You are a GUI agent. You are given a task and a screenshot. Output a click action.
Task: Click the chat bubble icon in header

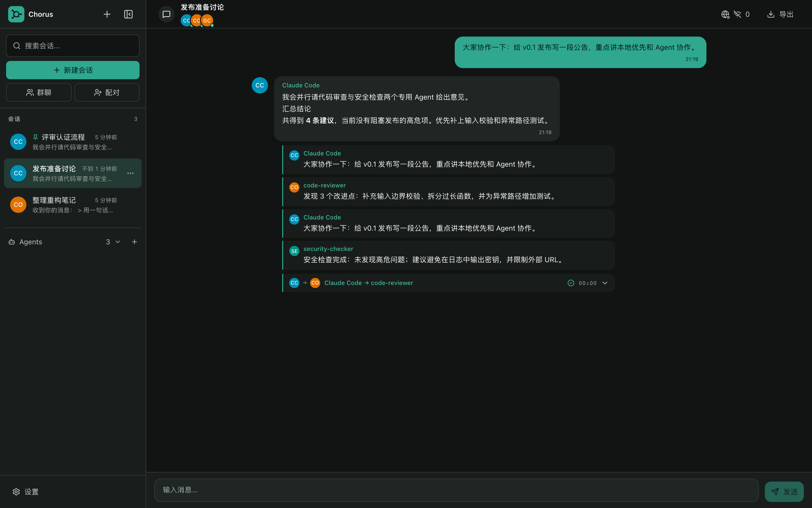click(x=166, y=14)
